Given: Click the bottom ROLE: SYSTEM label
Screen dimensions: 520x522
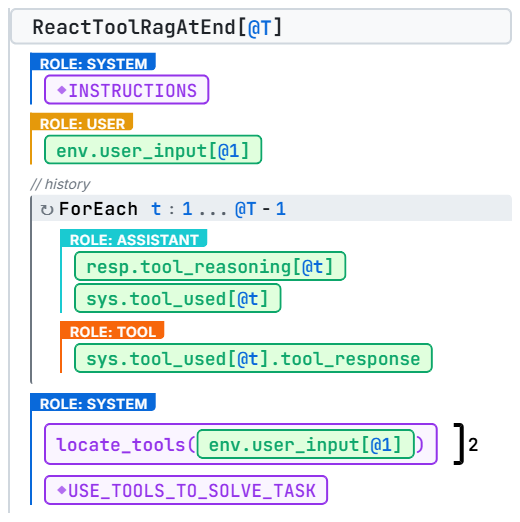Looking at the screenshot, I should pyautogui.click(x=93, y=402).
